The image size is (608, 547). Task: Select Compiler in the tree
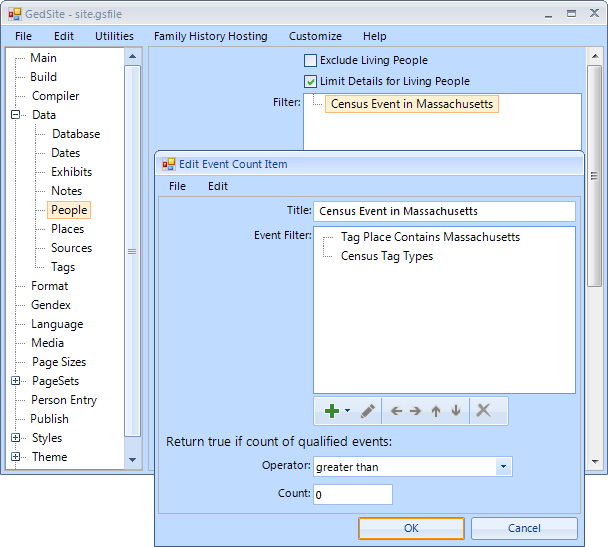55,96
